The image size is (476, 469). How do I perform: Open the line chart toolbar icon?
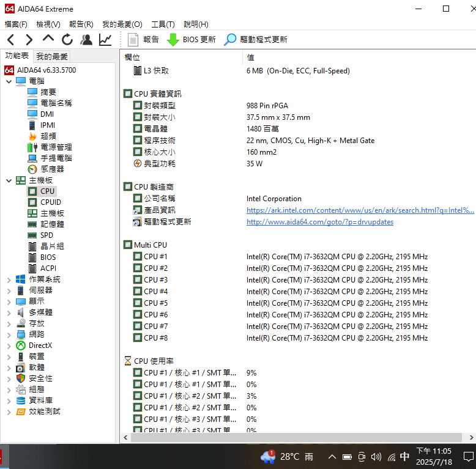coord(105,40)
